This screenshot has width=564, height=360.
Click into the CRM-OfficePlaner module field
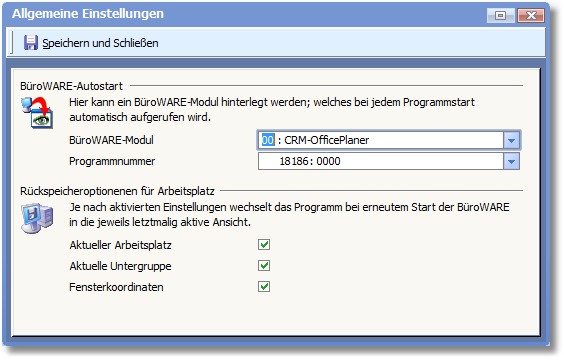(381, 140)
